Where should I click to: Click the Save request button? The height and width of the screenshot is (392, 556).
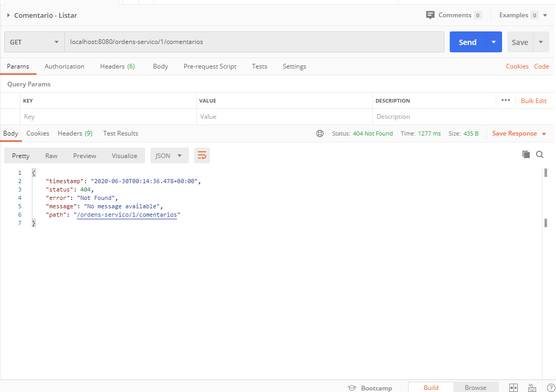pyautogui.click(x=520, y=42)
